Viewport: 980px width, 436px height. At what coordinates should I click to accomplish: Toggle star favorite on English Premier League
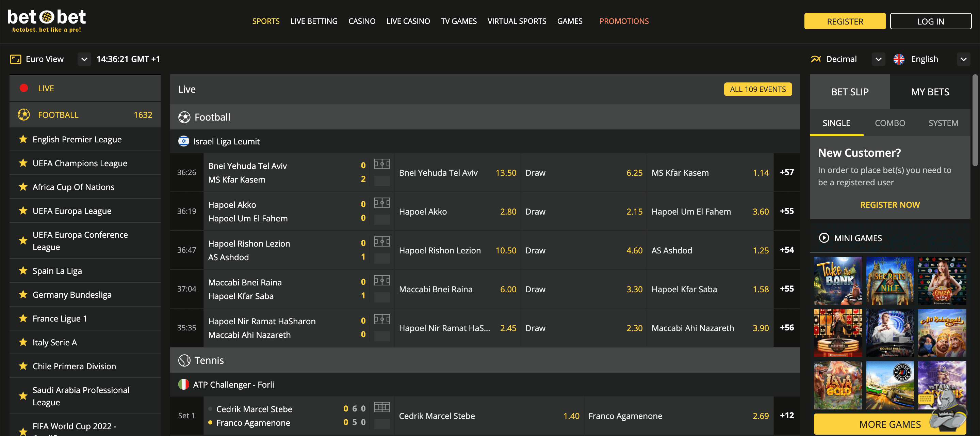(x=22, y=140)
